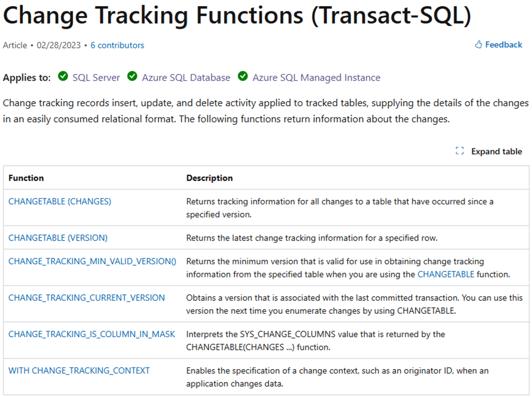Image resolution: width=532 pixels, height=397 pixels.
Task: Open the Azure SQL Database link
Action: (186, 77)
